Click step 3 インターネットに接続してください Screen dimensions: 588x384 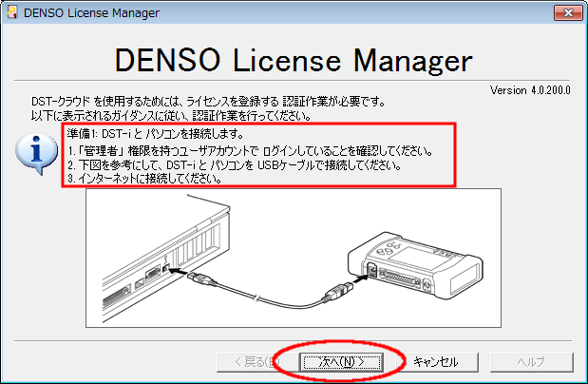pyautogui.click(x=144, y=179)
